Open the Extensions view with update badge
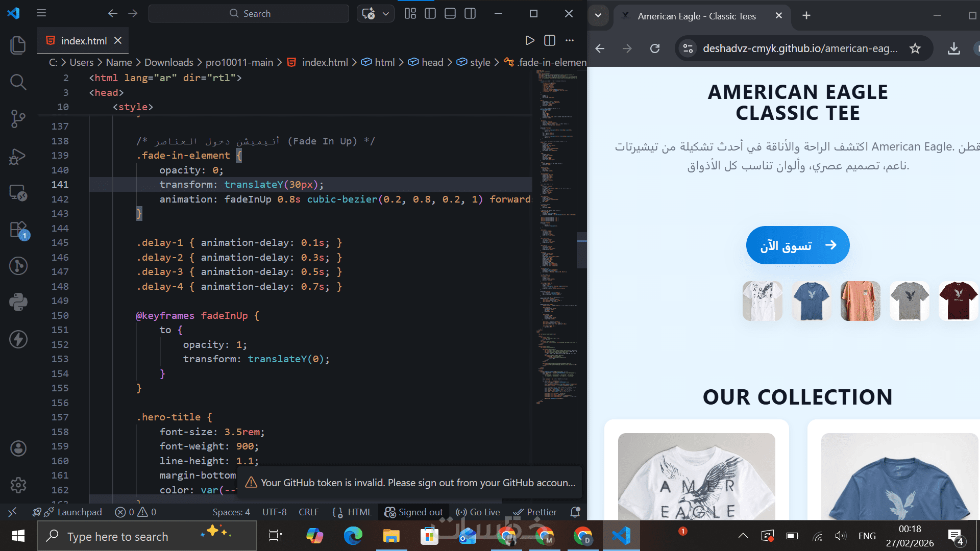 (x=18, y=230)
